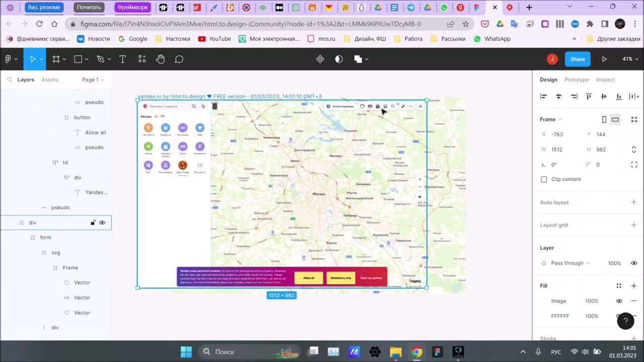Toggle visibility of the Image fill

[619, 301]
